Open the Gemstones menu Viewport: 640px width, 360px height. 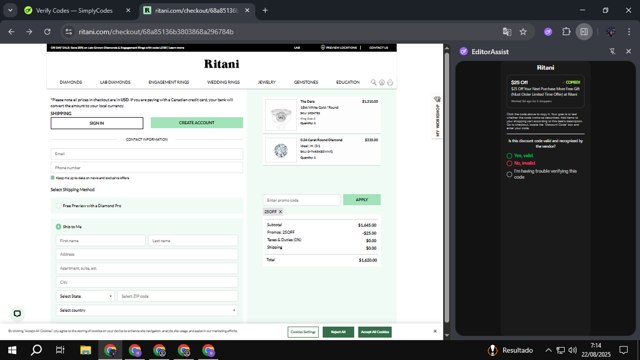(306, 82)
